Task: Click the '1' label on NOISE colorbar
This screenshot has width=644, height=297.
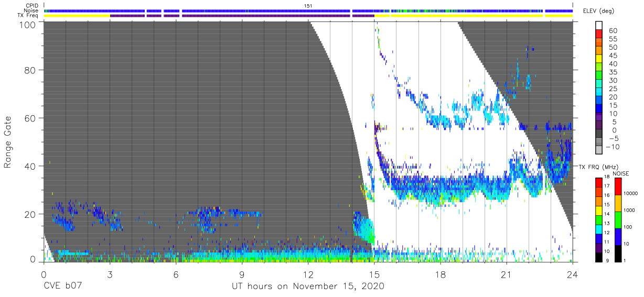Action: click(x=625, y=260)
